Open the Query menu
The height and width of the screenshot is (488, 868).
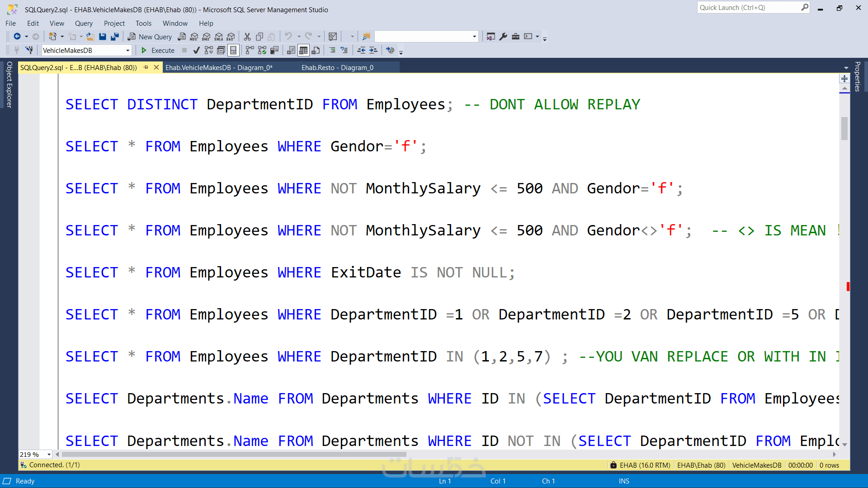[x=83, y=23]
